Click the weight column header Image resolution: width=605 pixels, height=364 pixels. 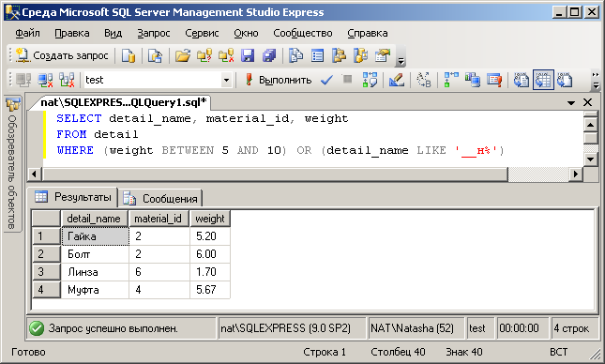[210, 219]
